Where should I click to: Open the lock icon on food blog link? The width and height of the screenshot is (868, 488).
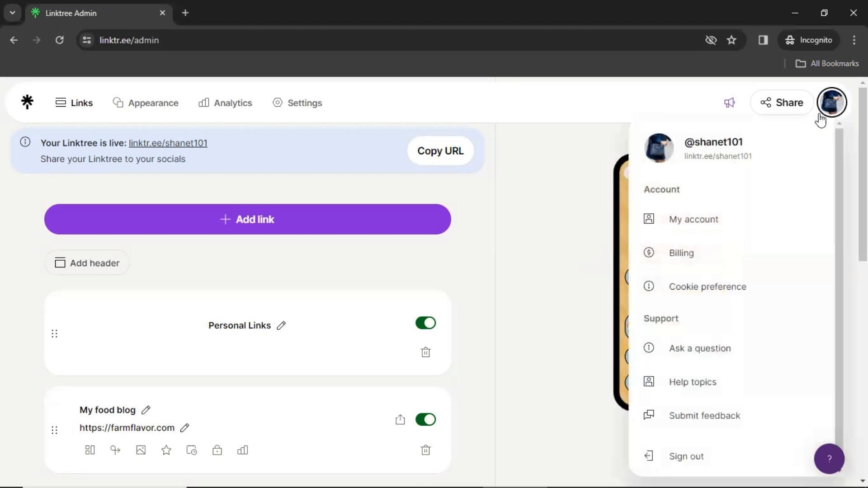click(217, 450)
